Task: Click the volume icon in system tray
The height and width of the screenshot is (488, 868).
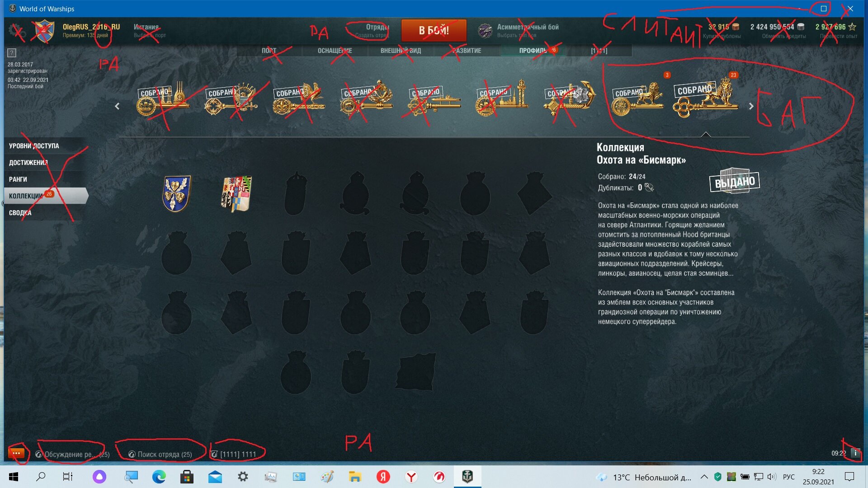Action: pyautogui.click(x=771, y=477)
